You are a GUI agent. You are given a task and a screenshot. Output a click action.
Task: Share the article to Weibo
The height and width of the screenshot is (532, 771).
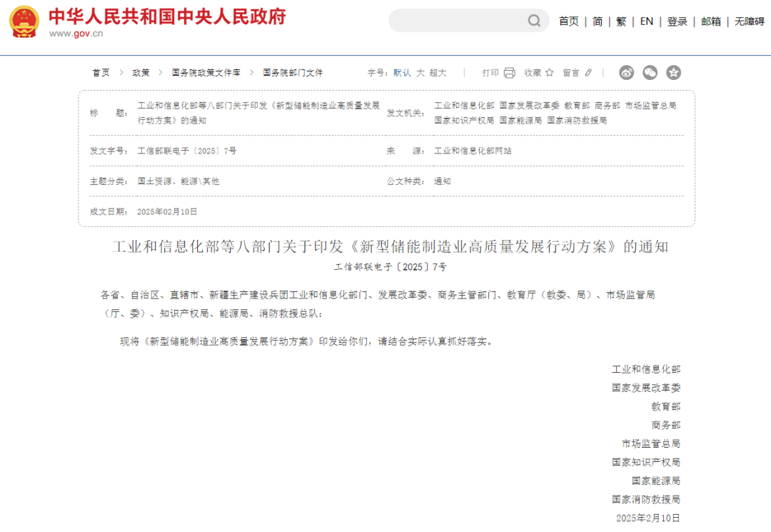coord(626,72)
